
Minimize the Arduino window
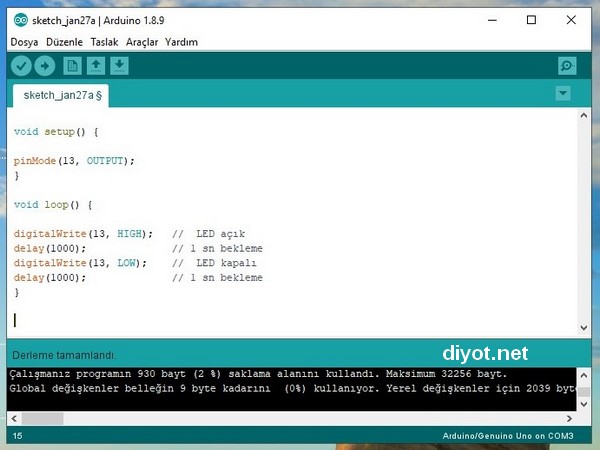tap(492, 20)
